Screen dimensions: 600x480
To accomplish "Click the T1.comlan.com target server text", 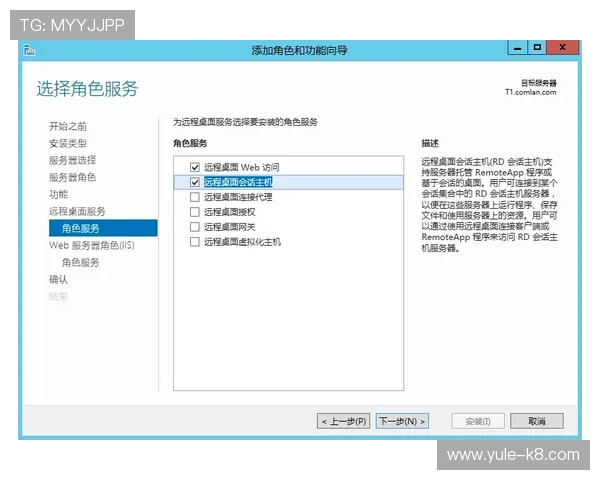I will point(531,92).
